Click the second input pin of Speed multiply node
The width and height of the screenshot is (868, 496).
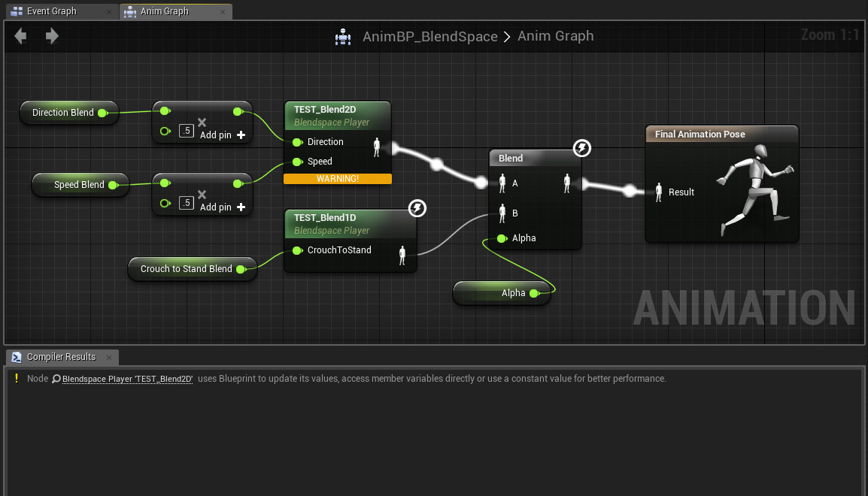click(x=165, y=203)
